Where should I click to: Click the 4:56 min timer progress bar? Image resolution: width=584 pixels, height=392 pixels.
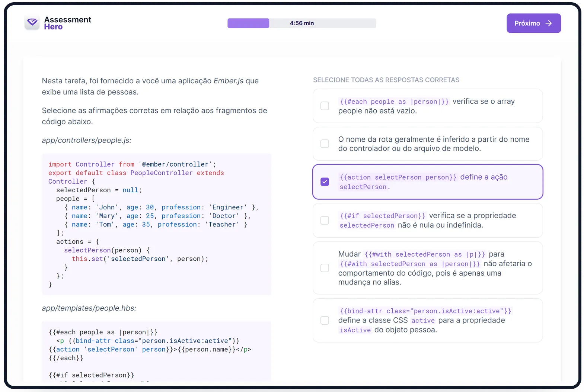click(302, 23)
